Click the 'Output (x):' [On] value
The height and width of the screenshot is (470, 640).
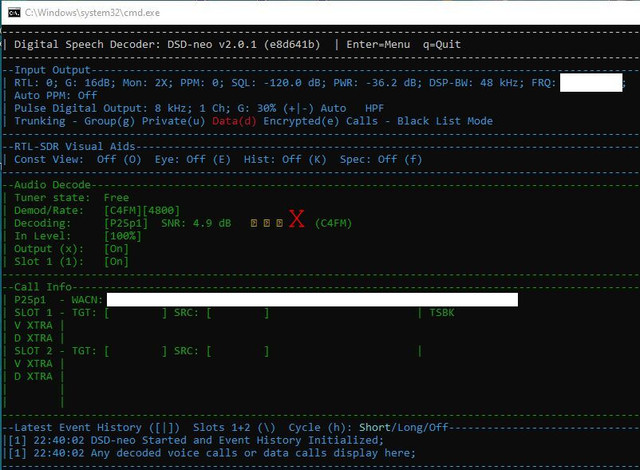[116, 248]
